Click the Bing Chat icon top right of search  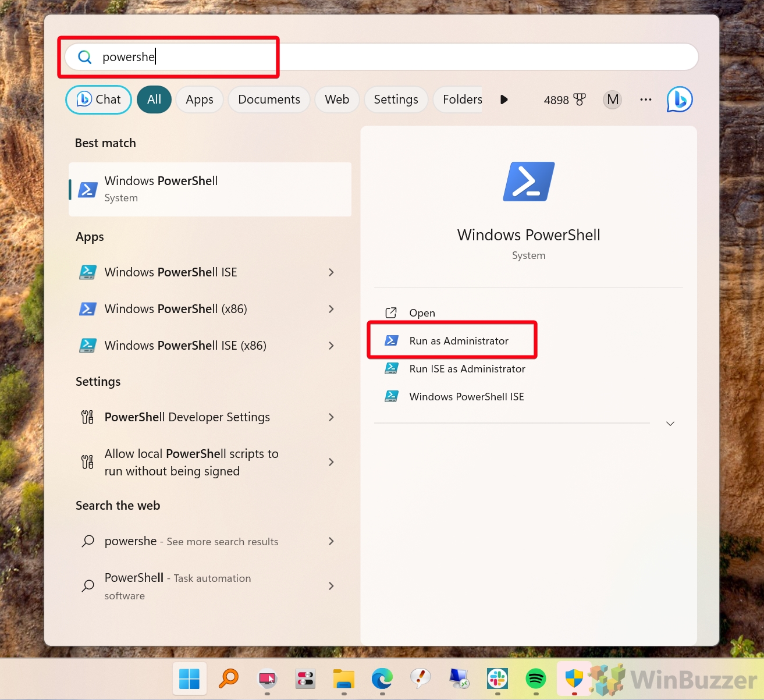(678, 100)
